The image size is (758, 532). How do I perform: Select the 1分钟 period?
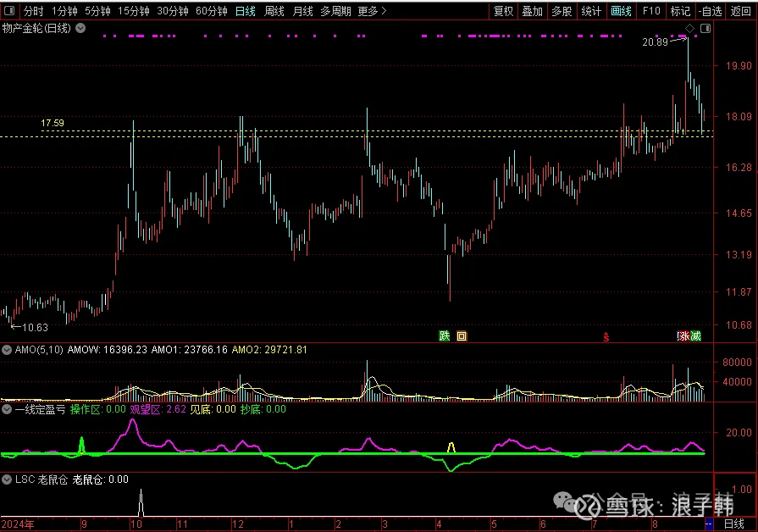(x=64, y=11)
